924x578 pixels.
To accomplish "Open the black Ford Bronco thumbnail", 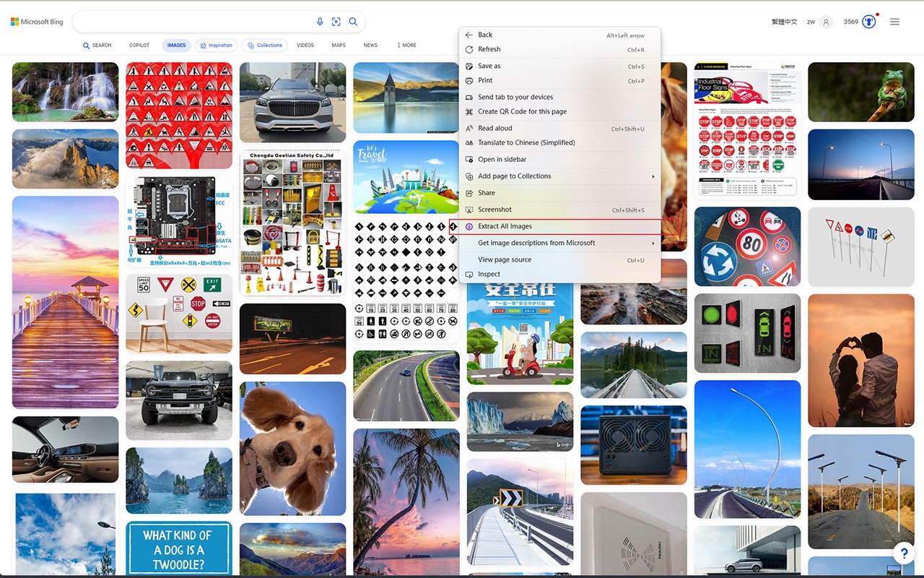I will coord(179,400).
